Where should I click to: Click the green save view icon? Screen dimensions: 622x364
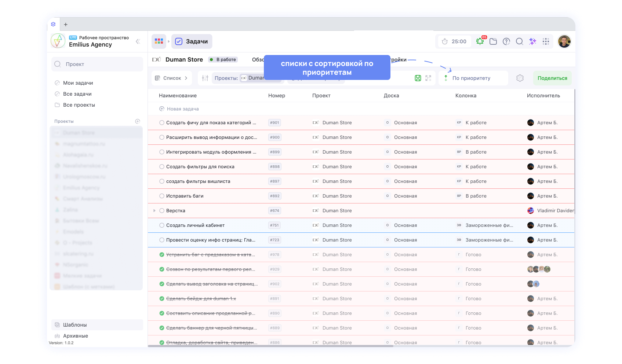tap(418, 78)
